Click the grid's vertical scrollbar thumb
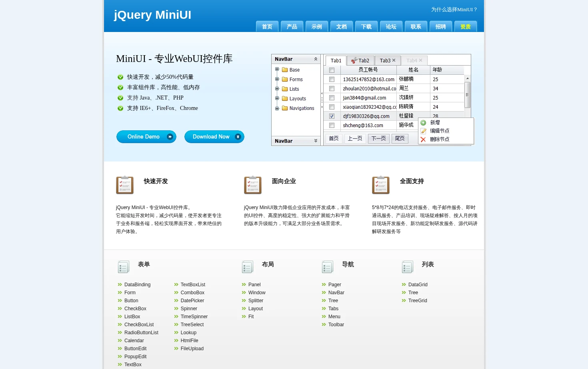This screenshot has height=369, width=588. coord(467,95)
